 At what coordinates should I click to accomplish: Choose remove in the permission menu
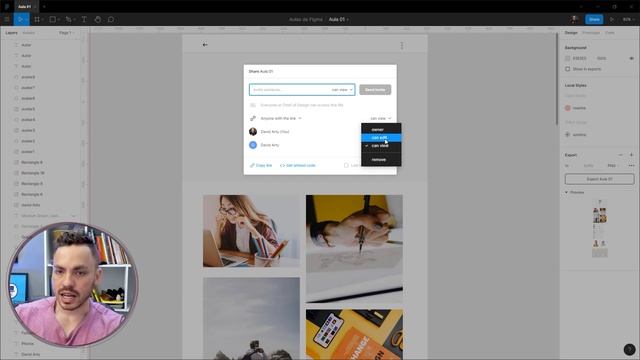tap(381, 160)
